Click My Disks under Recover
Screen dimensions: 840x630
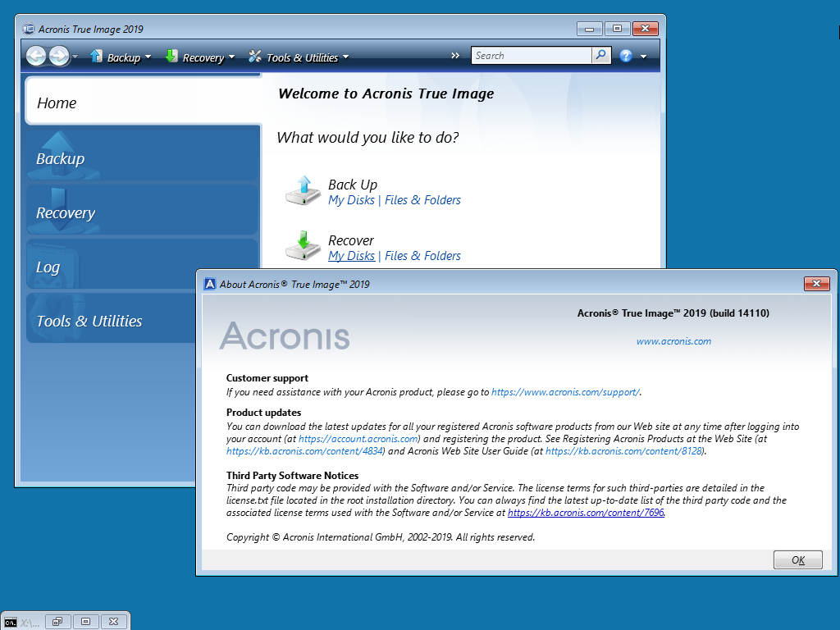click(351, 256)
